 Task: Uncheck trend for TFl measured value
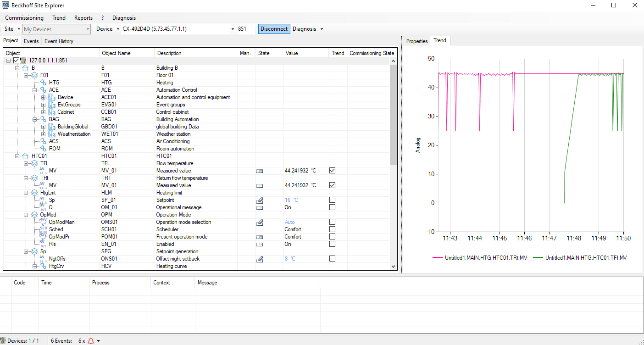[333, 171]
